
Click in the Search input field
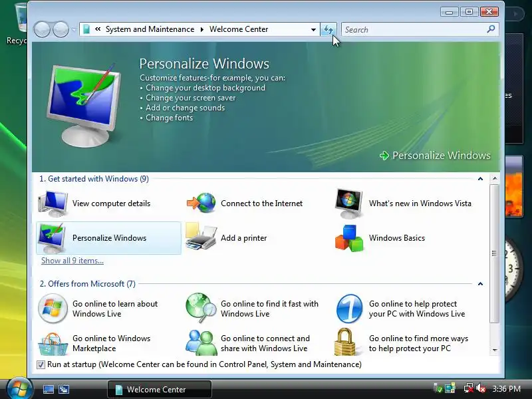[414, 29]
